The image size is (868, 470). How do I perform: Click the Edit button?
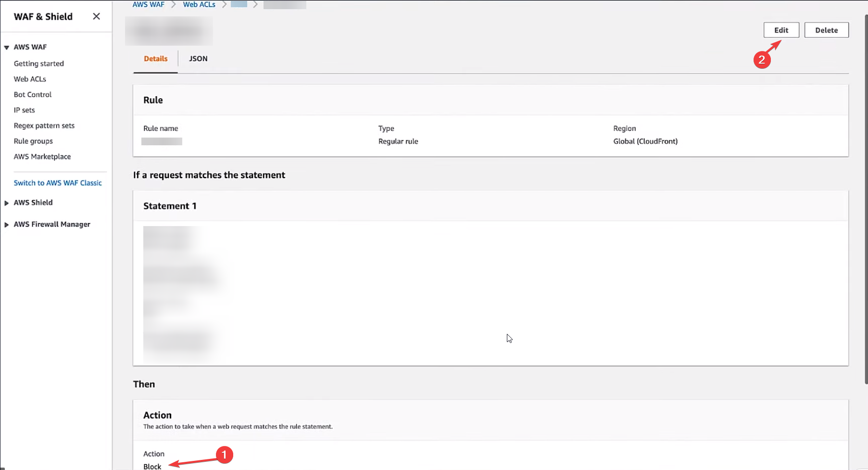pos(781,30)
